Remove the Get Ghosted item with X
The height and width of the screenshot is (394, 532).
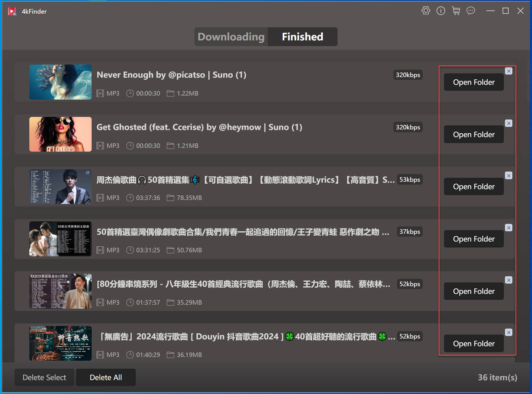tap(508, 123)
